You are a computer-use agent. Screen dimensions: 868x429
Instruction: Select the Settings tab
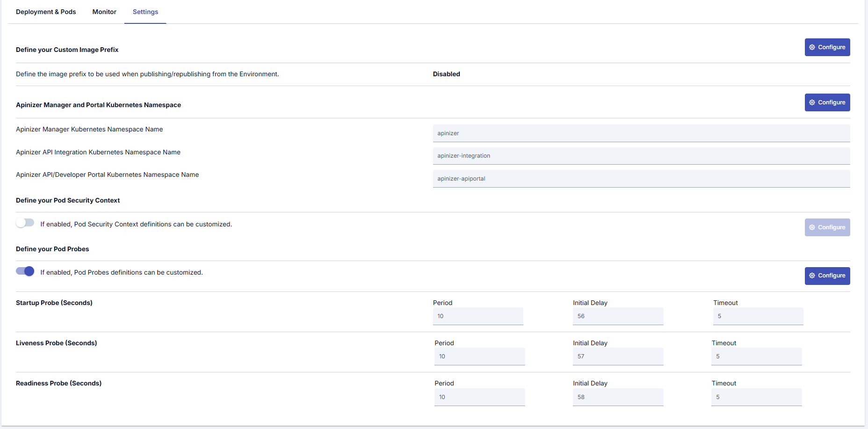[x=145, y=12]
